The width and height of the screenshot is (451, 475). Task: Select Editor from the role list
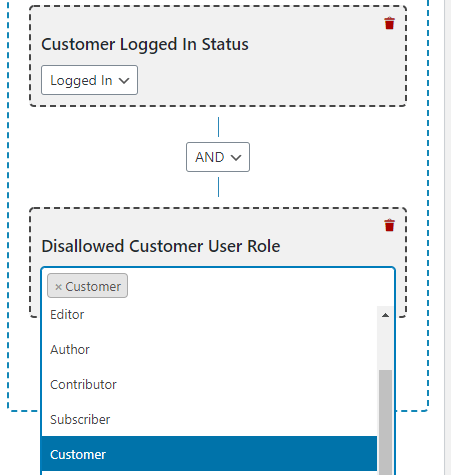tap(209, 315)
